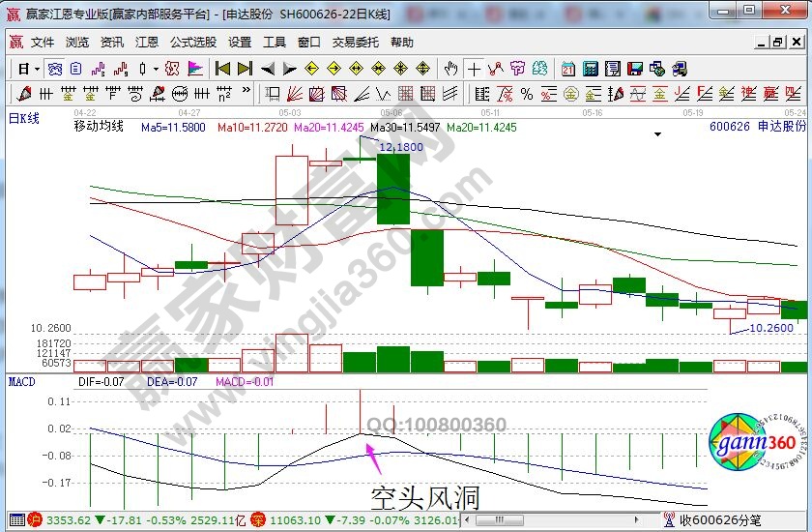Click the MACD indicator label

[x=21, y=381]
